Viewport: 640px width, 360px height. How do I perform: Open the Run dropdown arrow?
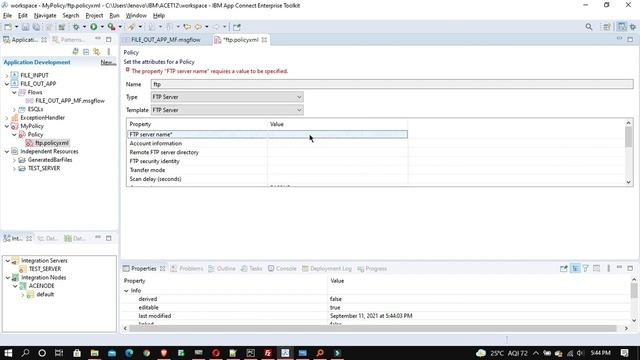point(102,27)
